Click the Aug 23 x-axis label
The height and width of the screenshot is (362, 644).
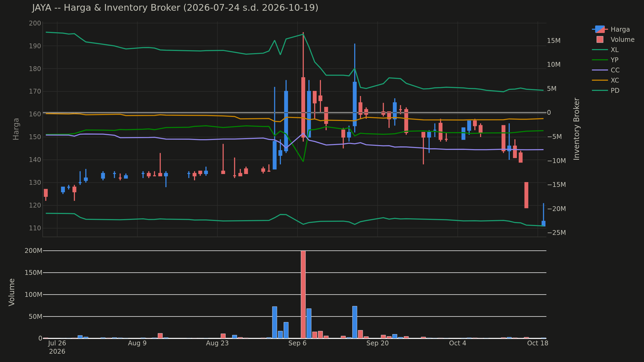point(217,343)
